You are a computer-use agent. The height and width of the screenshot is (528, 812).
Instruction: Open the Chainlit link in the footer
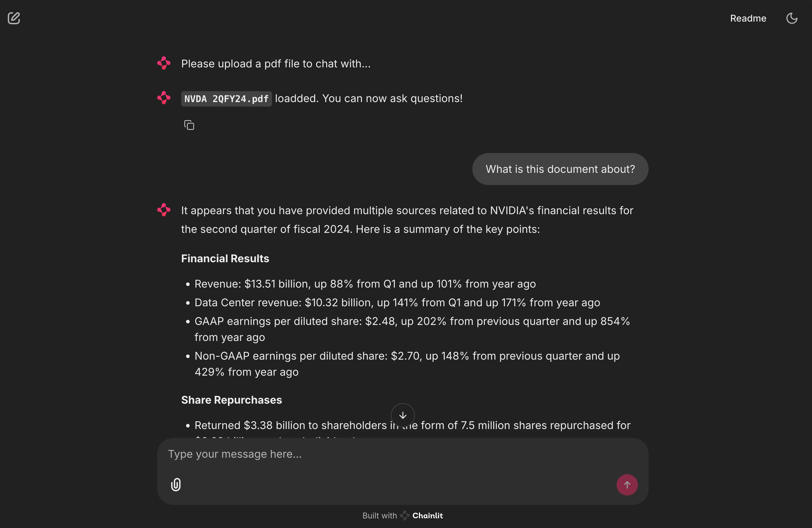pyautogui.click(x=427, y=515)
